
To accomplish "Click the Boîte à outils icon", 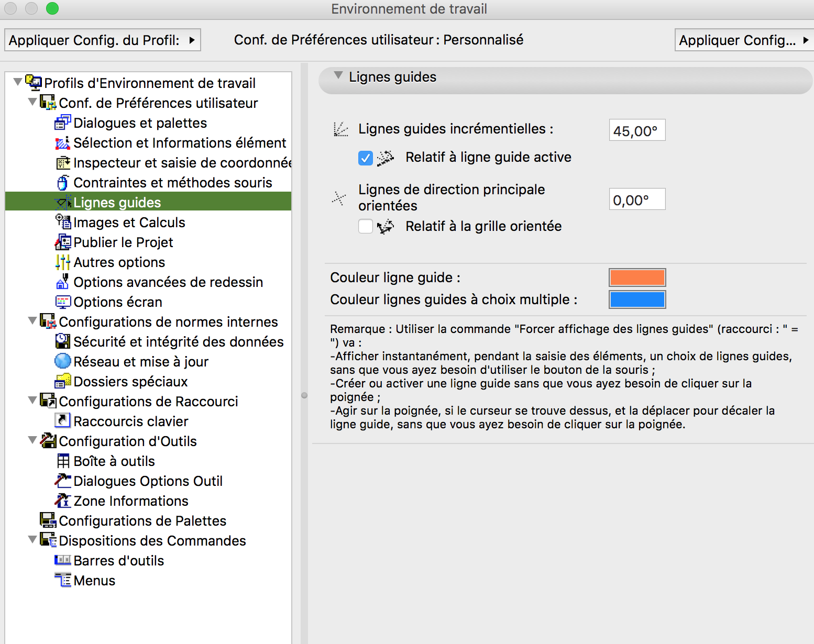I will (x=63, y=461).
